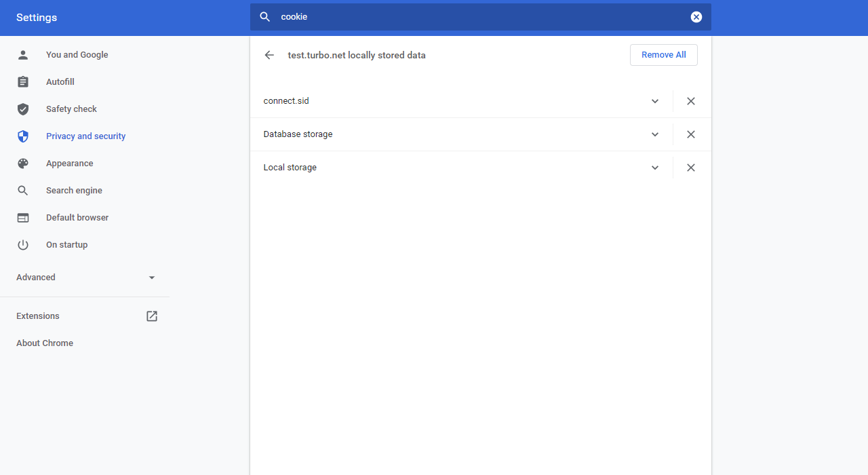Delete the connect.sid cookie entry
This screenshot has width=868, height=475.
point(690,101)
